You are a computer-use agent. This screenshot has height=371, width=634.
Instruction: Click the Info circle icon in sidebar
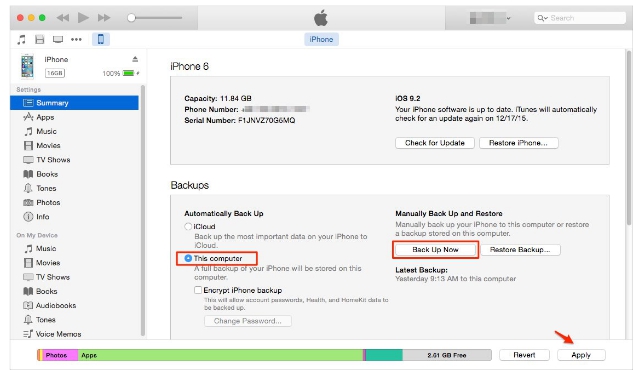click(28, 217)
